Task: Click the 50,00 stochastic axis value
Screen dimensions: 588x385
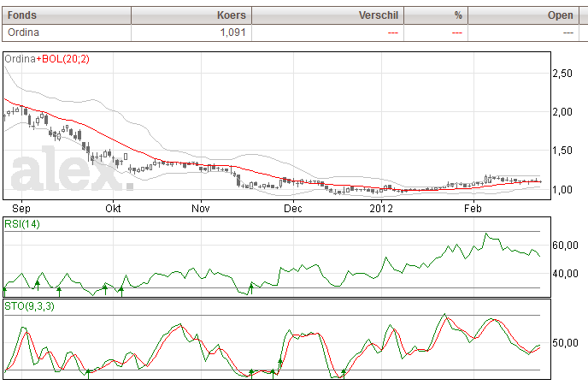Action: (x=566, y=343)
